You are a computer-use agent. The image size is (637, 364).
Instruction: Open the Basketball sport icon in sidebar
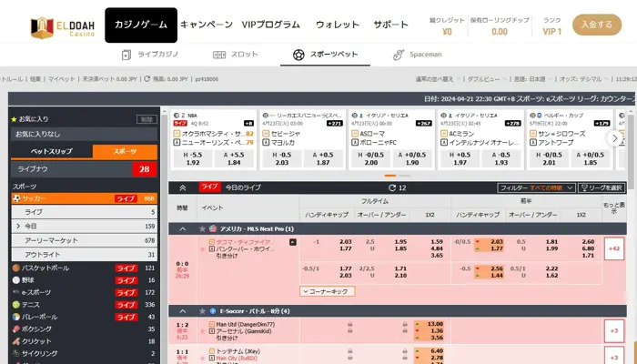pyautogui.click(x=16, y=268)
